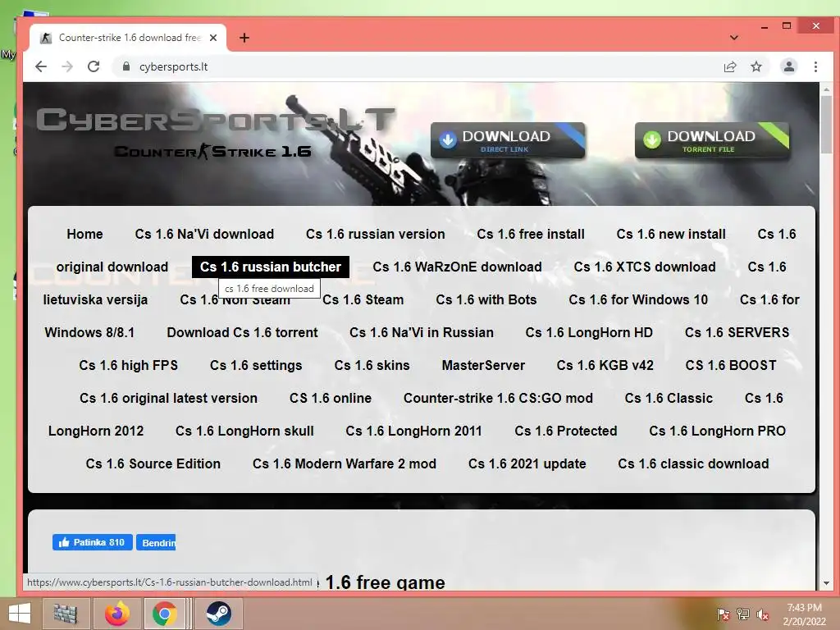Click the page scrollbar down arrow
This screenshot has height=630, width=840.
[826, 583]
